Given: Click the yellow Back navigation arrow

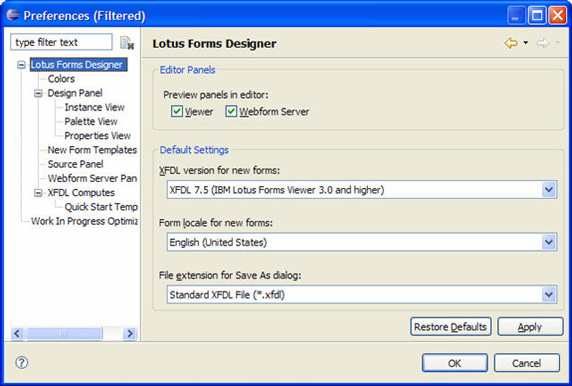Looking at the screenshot, I should tap(511, 43).
